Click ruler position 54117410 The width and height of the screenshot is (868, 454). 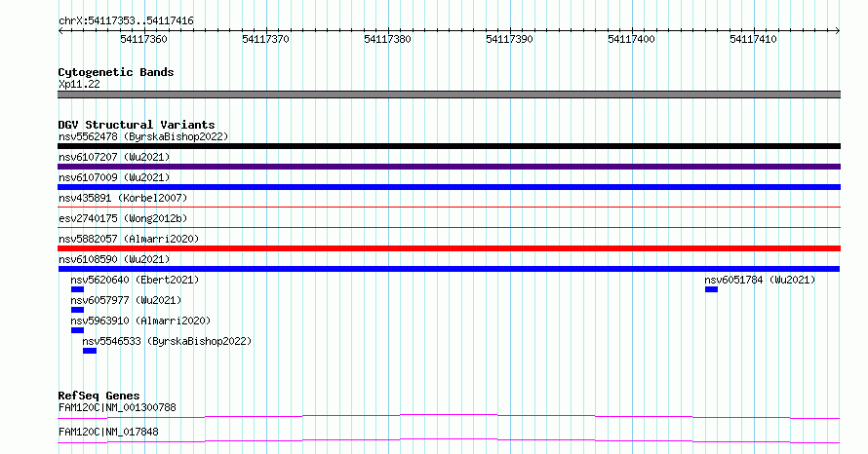(753, 39)
